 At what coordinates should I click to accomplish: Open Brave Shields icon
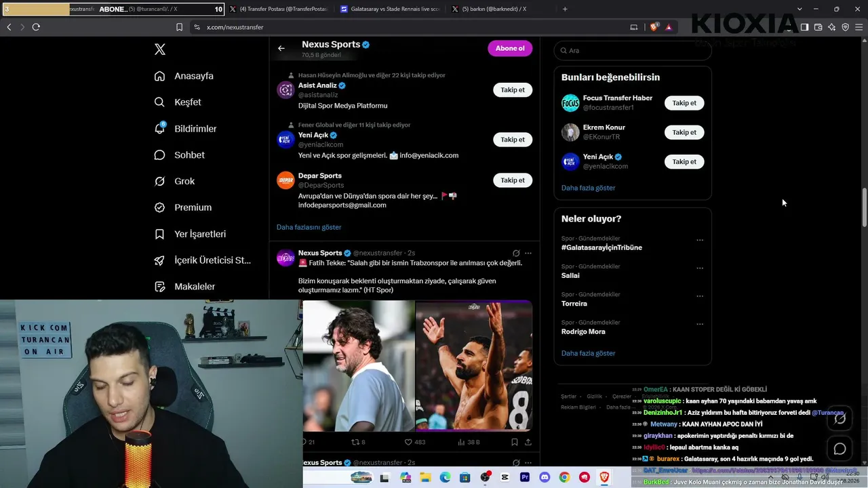coord(654,27)
